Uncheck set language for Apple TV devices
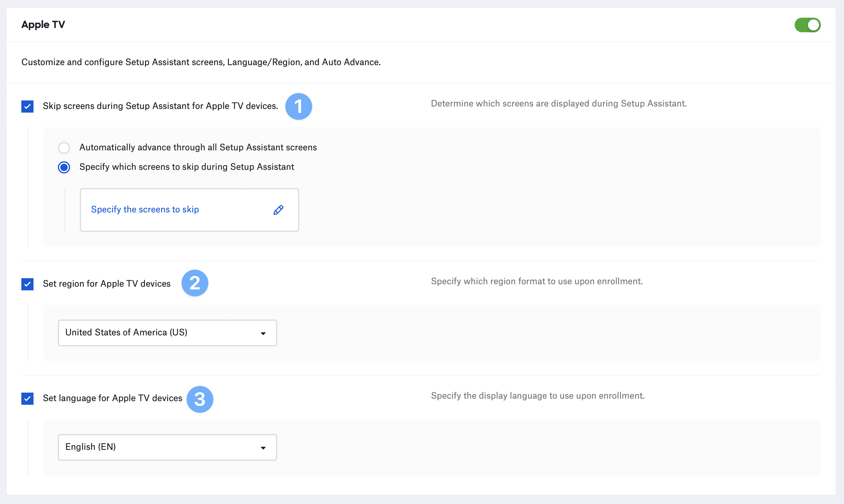The height and width of the screenshot is (504, 844). [x=27, y=398]
